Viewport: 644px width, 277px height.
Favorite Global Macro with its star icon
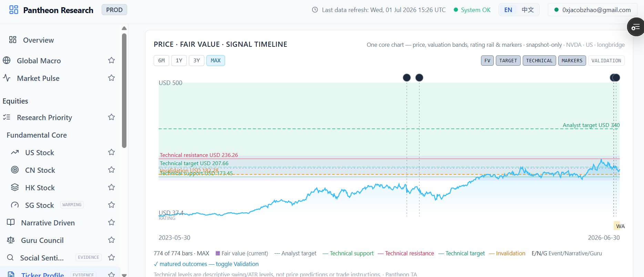point(111,60)
